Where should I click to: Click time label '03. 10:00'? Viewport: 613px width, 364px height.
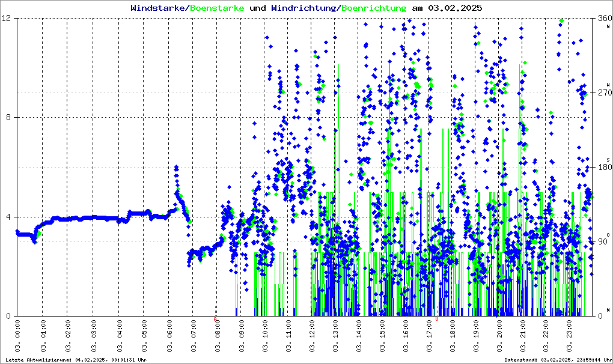click(265, 336)
